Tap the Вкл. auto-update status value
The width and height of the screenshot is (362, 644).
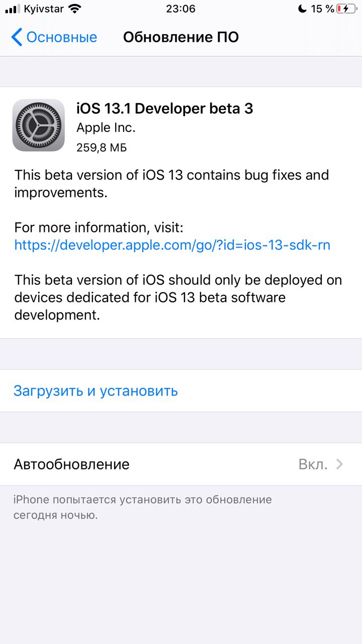[x=313, y=464]
